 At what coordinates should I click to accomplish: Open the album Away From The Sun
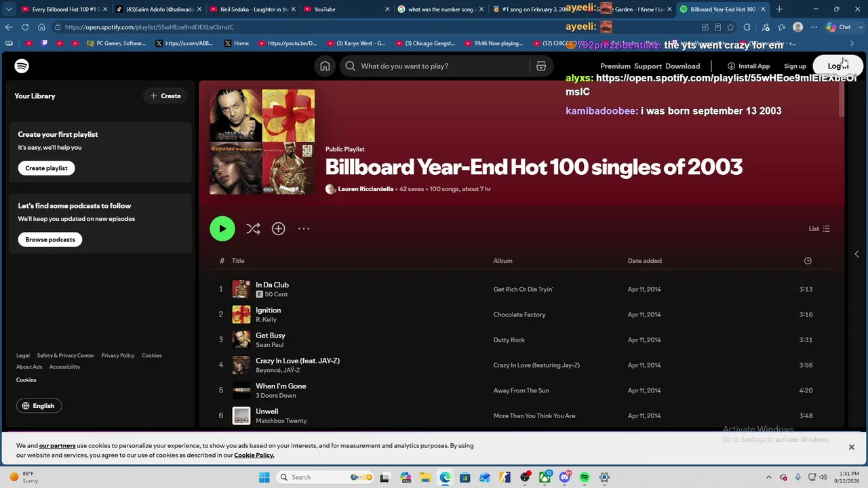tap(521, 390)
